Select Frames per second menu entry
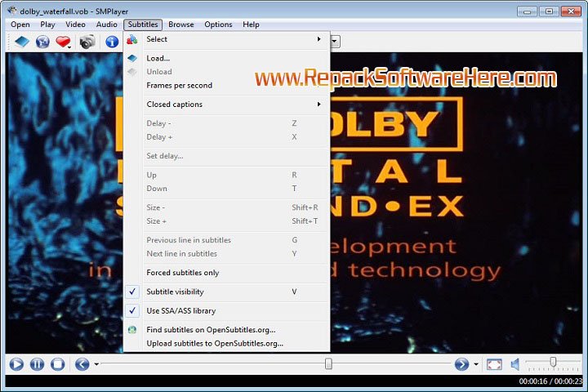Screen dimensions: 588x392 227,85
